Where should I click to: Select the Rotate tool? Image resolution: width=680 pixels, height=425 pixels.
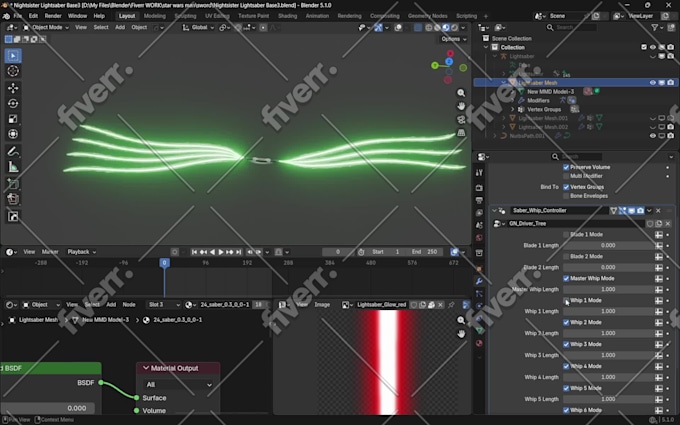[13, 103]
